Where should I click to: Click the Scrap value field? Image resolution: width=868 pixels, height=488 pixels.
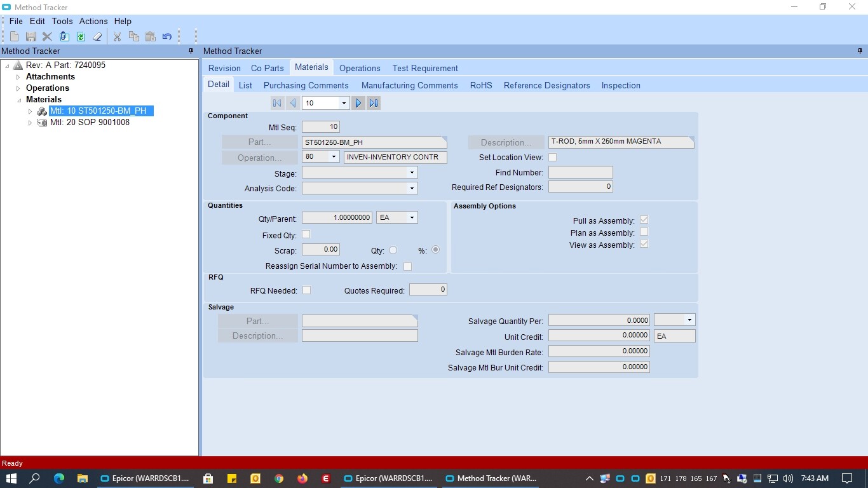point(321,250)
